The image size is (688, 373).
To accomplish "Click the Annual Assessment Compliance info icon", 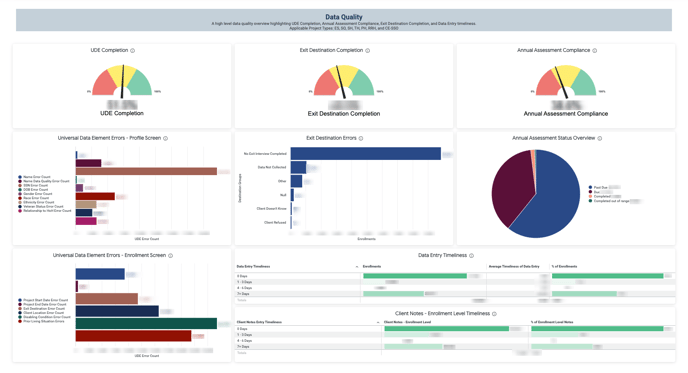I will (x=595, y=50).
